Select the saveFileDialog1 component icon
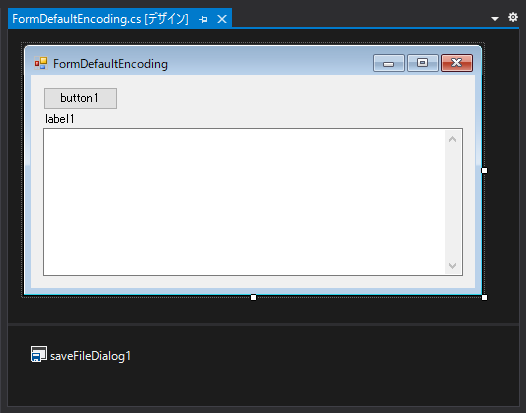The image size is (526, 413). 39,354
